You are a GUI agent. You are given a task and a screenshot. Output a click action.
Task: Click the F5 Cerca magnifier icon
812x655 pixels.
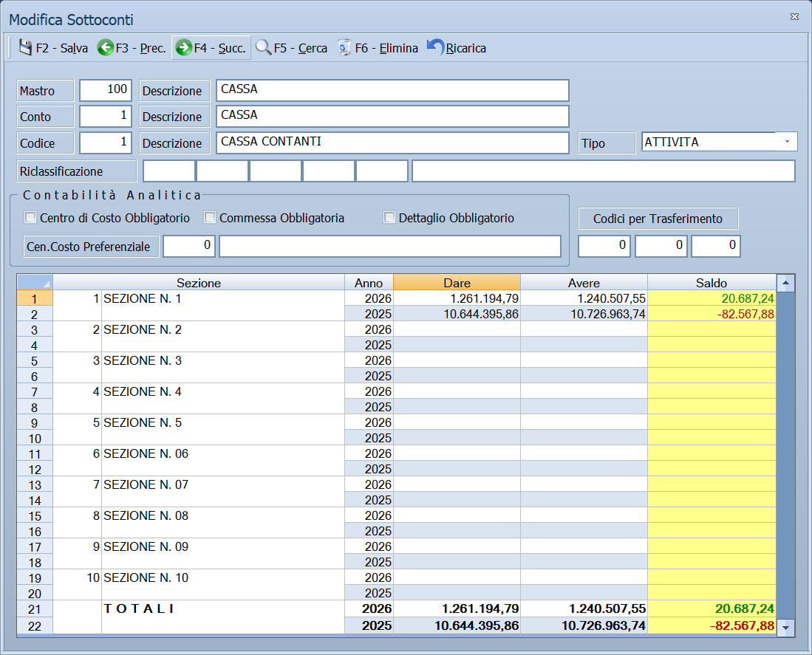pos(263,47)
